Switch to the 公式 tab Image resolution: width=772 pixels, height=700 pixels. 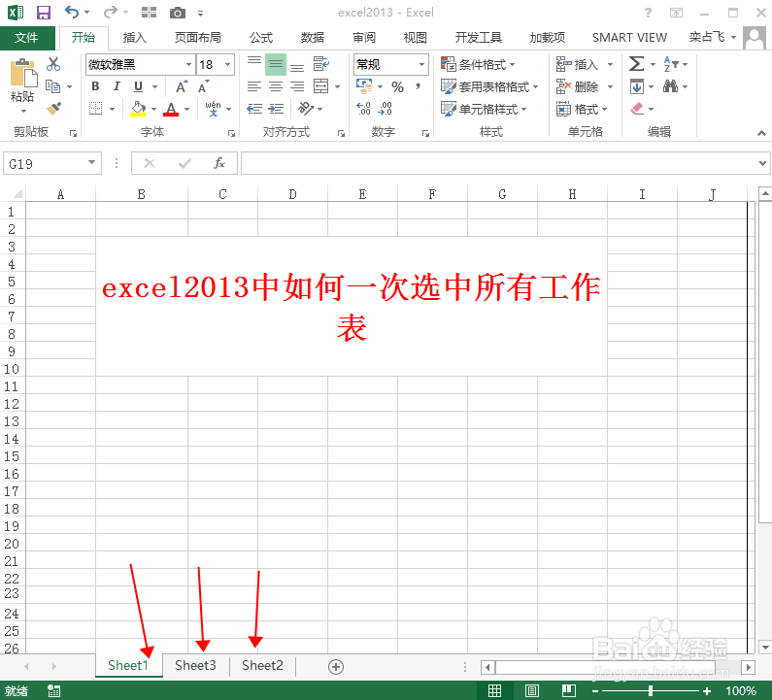[x=261, y=38]
